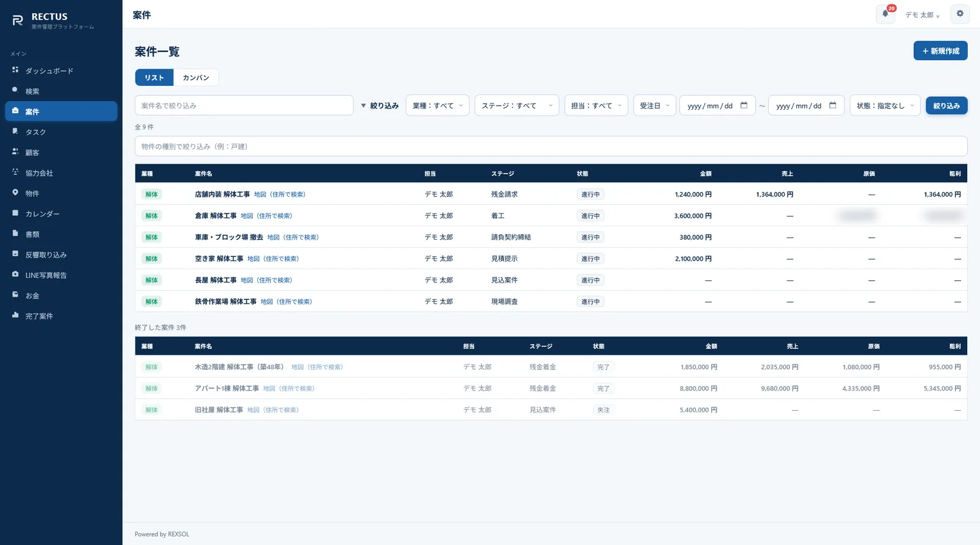980x545 pixels.
Task: Click the RECTUS logo icon
Action: 18,21
